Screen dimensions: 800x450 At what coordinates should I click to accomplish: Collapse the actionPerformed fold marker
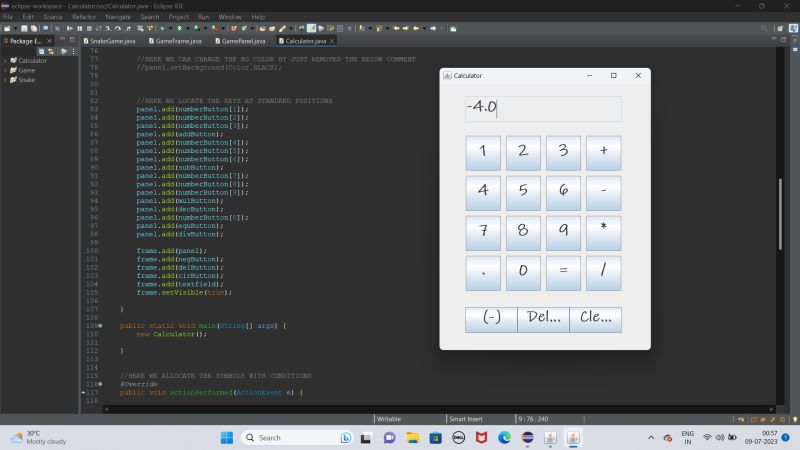click(x=101, y=384)
